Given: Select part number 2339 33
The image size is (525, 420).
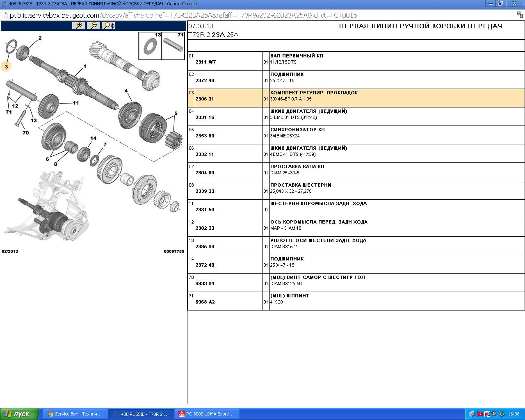Looking at the screenshot, I should (205, 191).
